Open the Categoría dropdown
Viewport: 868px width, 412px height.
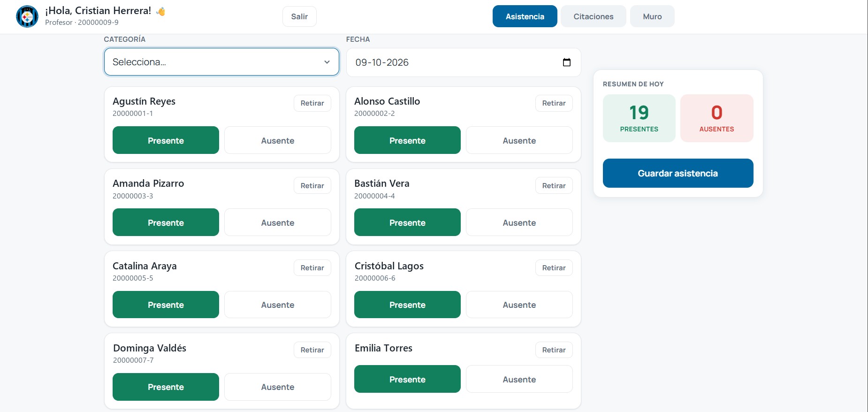tap(221, 62)
